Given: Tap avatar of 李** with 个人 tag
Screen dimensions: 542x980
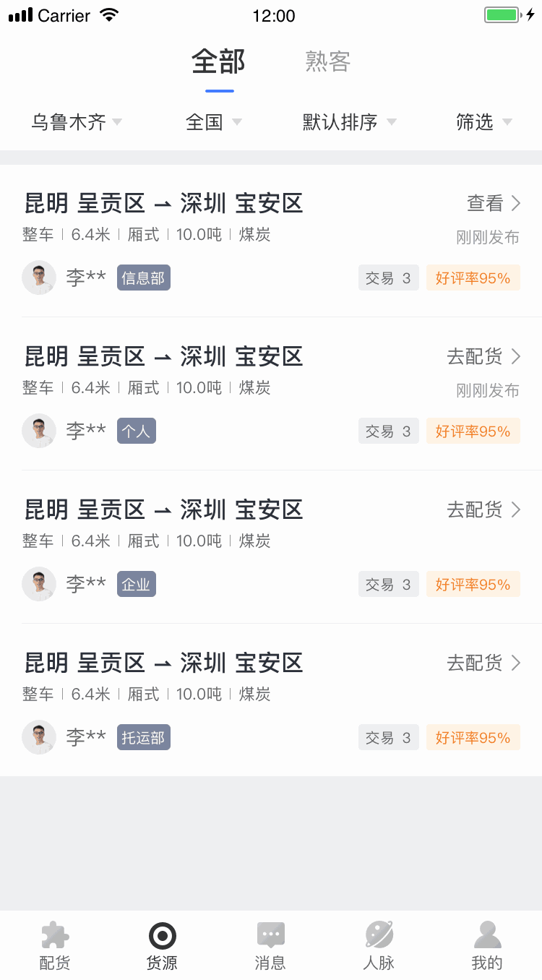Looking at the screenshot, I should coord(39,431).
